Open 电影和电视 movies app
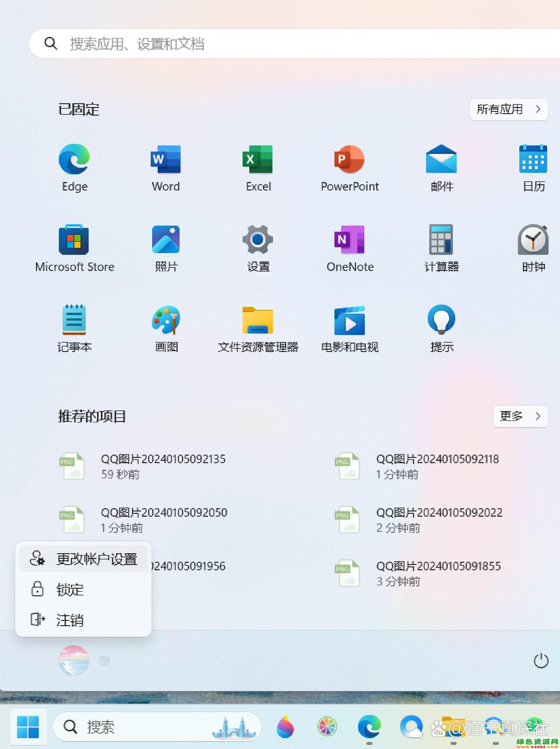This screenshot has height=749, width=560. (350, 329)
